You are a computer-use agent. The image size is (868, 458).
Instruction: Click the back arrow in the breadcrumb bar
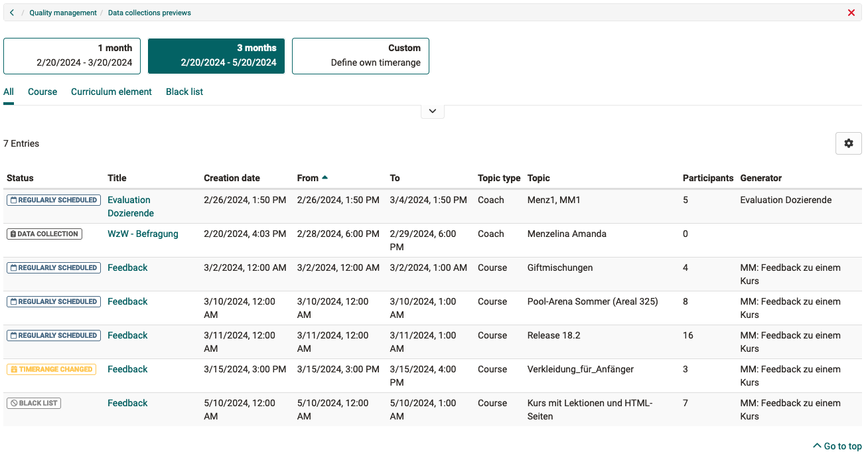(11, 12)
